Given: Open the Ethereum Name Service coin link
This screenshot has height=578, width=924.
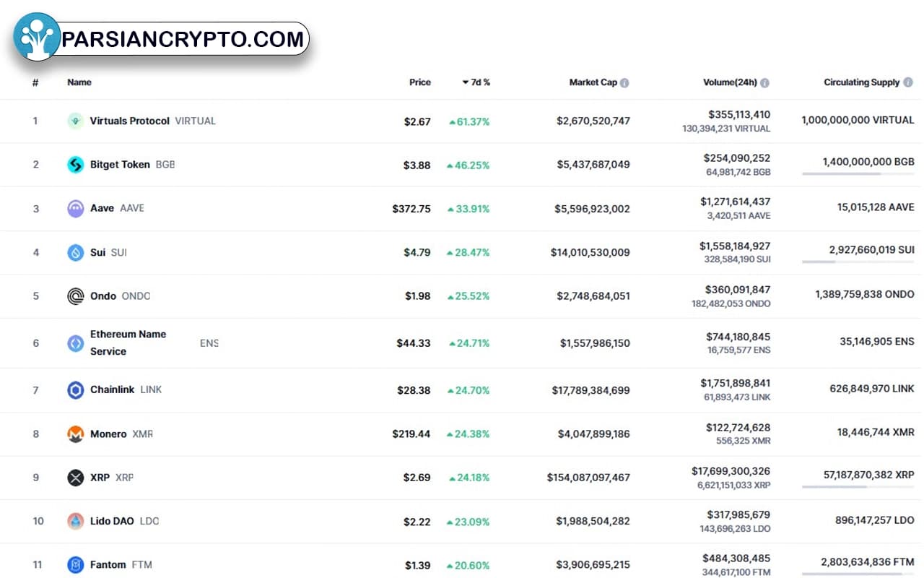Looking at the screenshot, I should click(x=128, y=343).
